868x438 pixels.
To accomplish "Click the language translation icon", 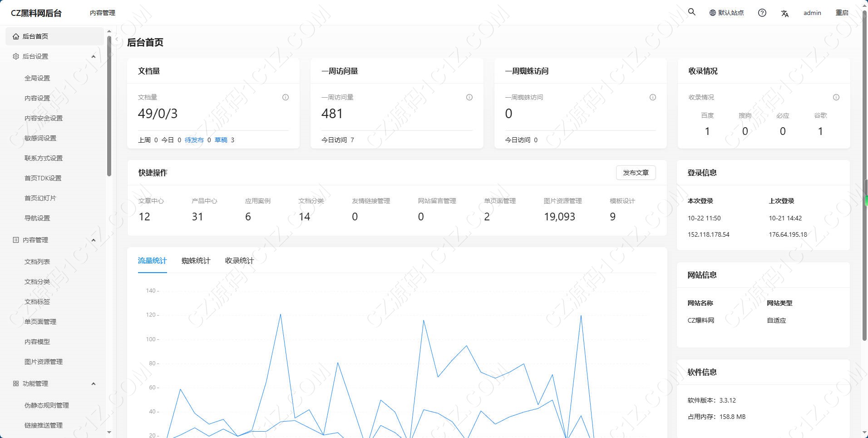I will pos(784,13).
